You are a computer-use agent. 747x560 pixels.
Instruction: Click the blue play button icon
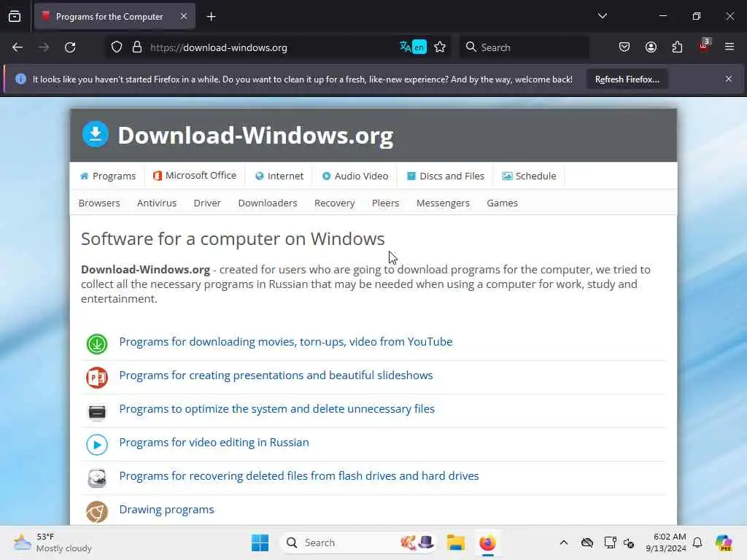(x=97, y=445)
